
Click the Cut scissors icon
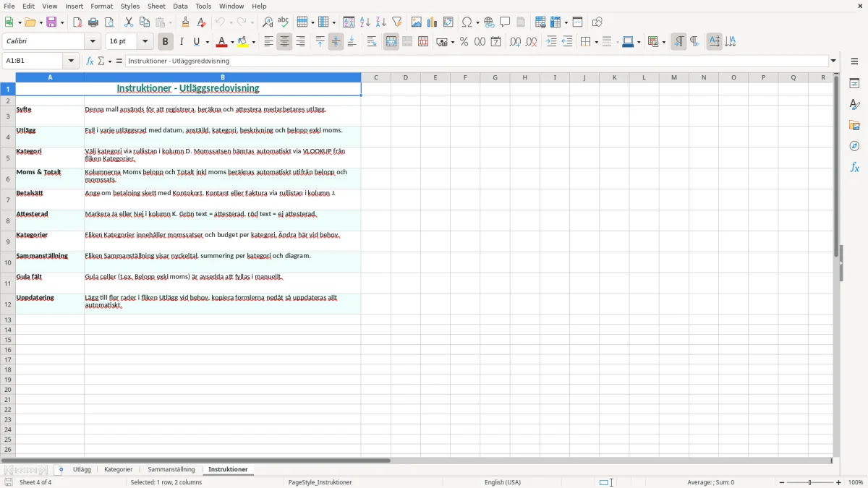tap(129, 22)
